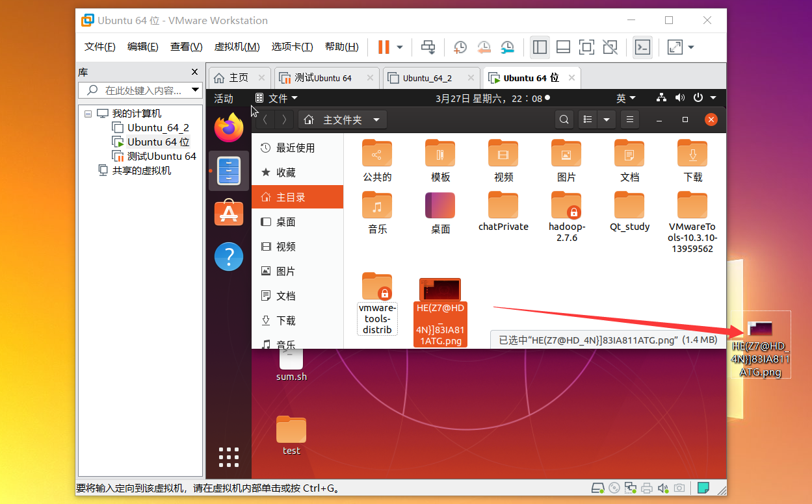Image resolution: width=812 pixels, height=504 pixels.
Task: Open the power options dropdown beside pause
Action: [400, 47]
